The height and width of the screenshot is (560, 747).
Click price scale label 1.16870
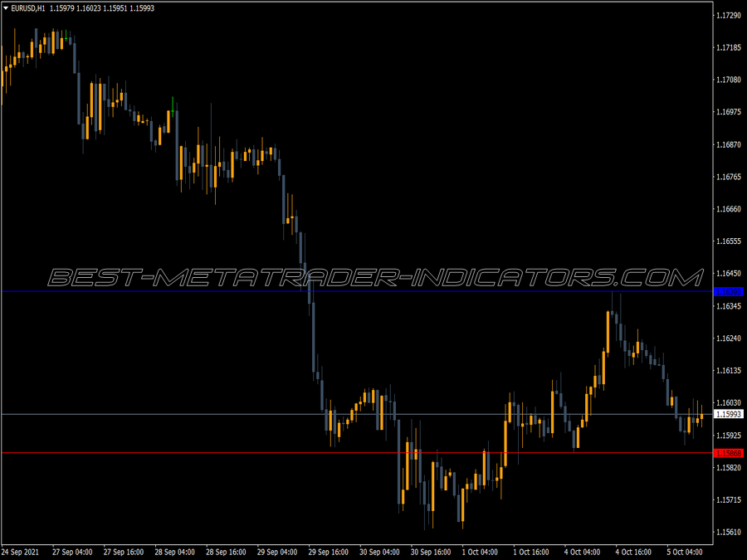coord(729,144)
